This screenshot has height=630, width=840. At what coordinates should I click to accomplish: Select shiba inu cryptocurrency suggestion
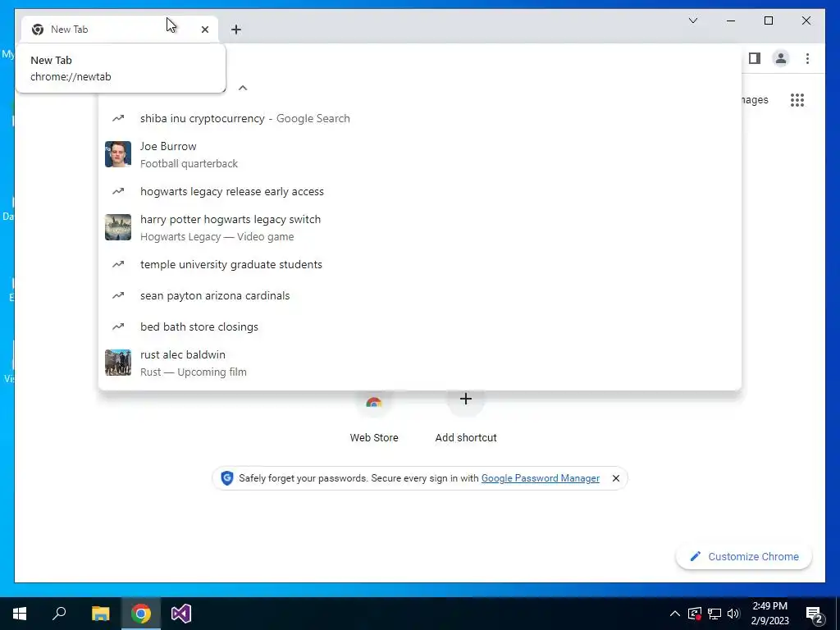click(420, 118)
